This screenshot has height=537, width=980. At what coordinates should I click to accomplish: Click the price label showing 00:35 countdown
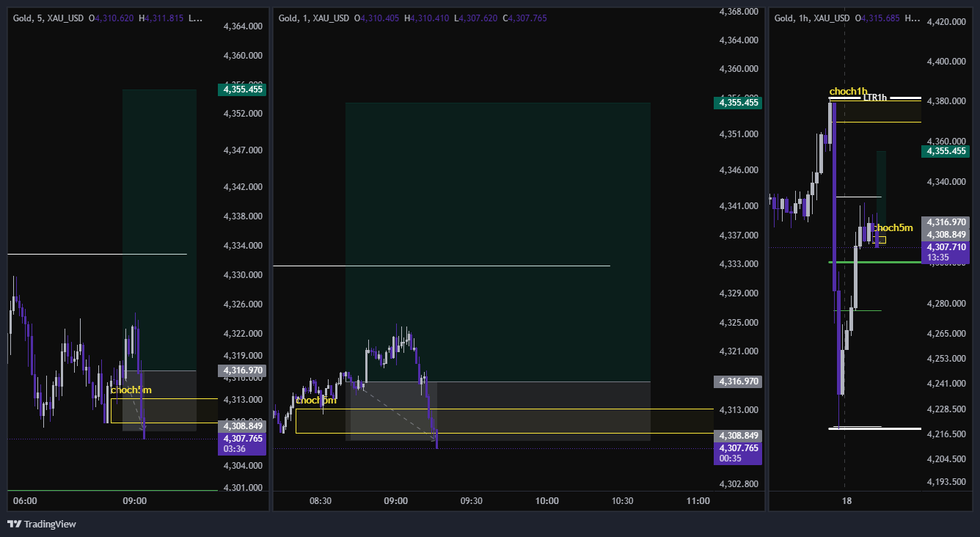pyautogui.click(x=737, y=453)
